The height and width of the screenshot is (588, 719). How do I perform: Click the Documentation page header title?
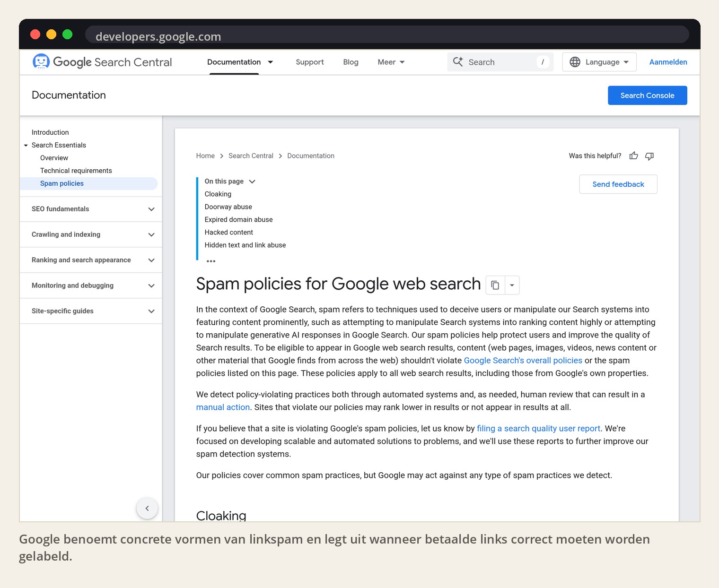tap(69, 95)
